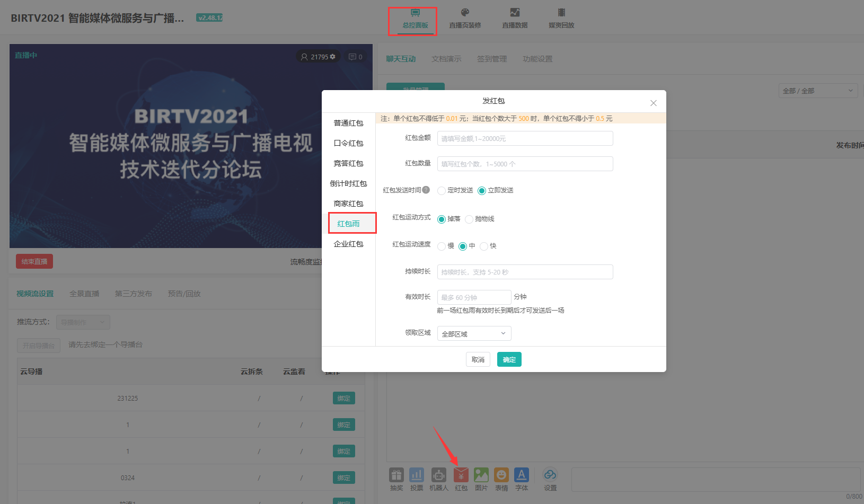Click the 抽奖 gift box icon

click(x=396, y=475)
